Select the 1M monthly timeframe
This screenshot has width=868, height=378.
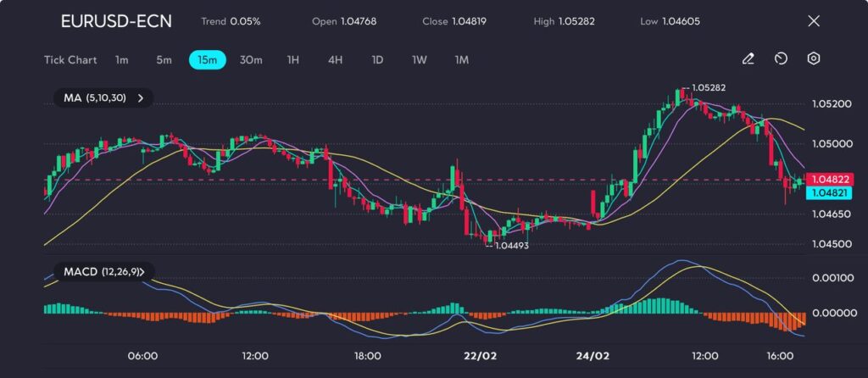point(461,60)
